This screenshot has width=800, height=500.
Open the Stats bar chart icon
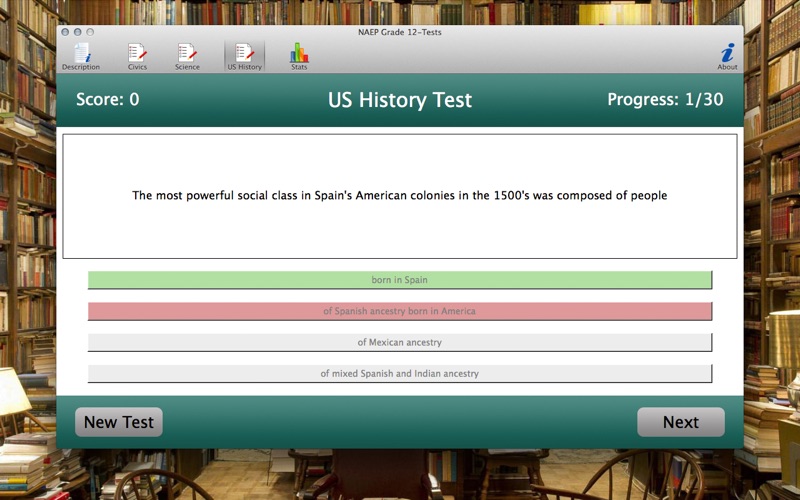[299, 57]
